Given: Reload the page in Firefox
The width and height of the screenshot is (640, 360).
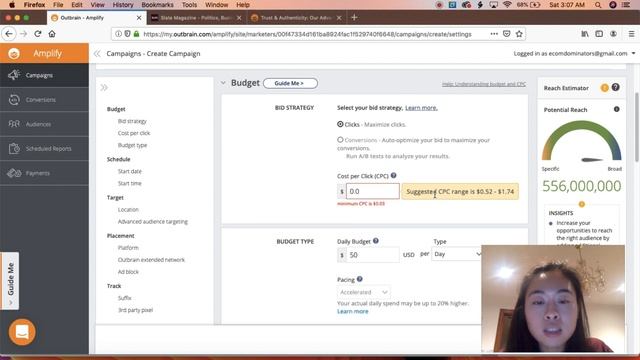Looking at the screenshot, I should click(38, 34).
